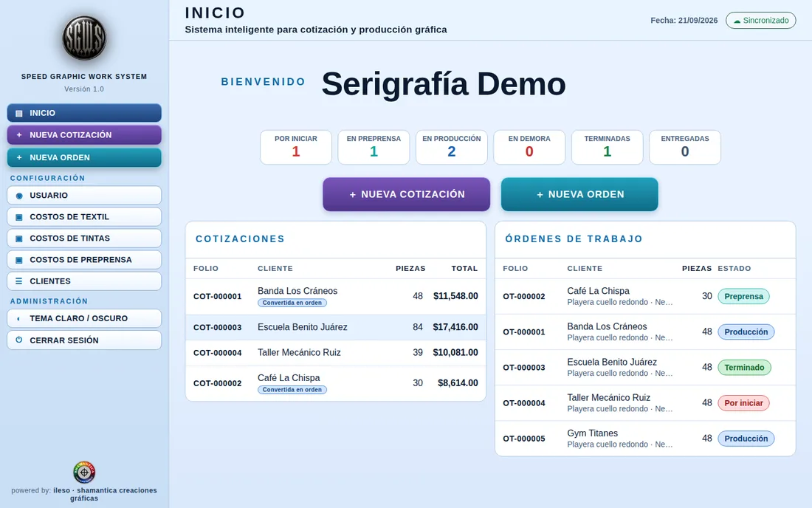This screenshot has width=812, height=508.
Task: Click the moon icon beside TEMA CLARO / OSCURO
Action: (19, 318)
